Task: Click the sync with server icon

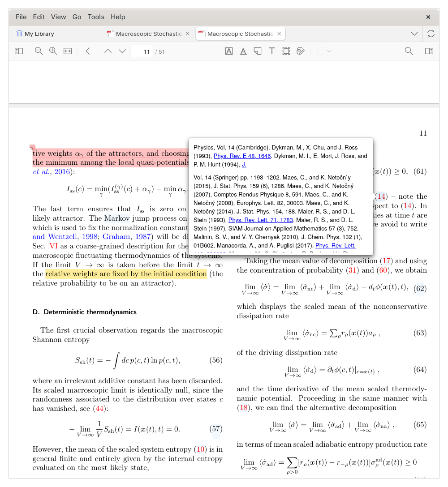Action: point(431,34)
